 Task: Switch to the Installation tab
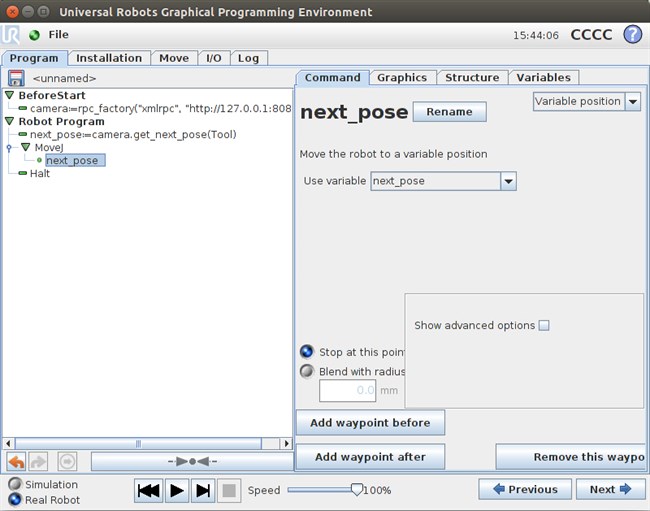(109, 58)
